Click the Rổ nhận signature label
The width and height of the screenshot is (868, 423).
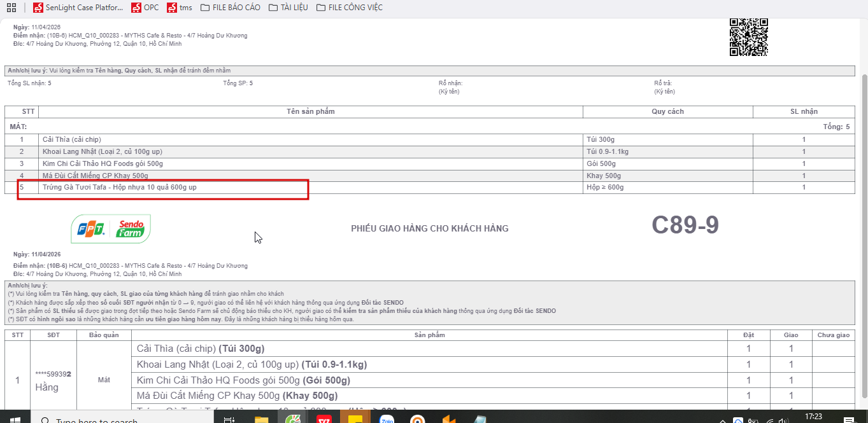click(450, 83)
